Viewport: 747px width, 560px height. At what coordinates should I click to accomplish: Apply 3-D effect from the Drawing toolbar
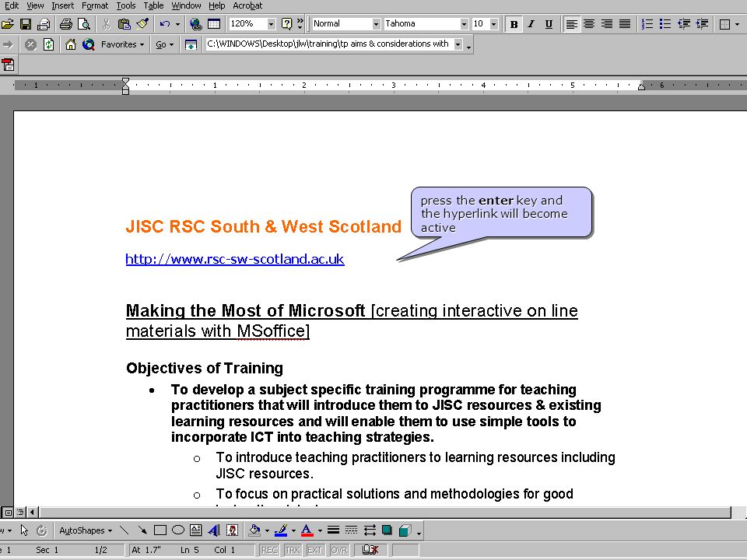tap(405, 530)
